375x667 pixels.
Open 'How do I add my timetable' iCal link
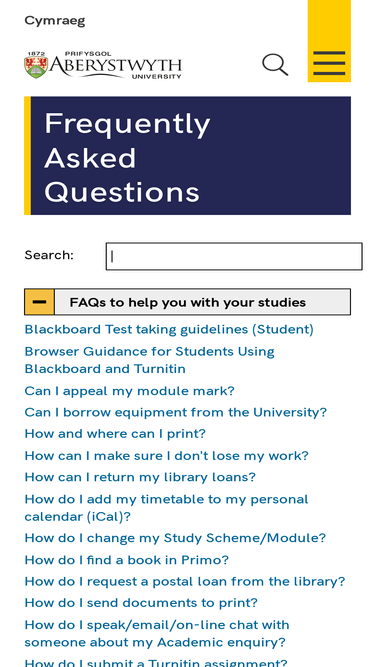point(166,507)
